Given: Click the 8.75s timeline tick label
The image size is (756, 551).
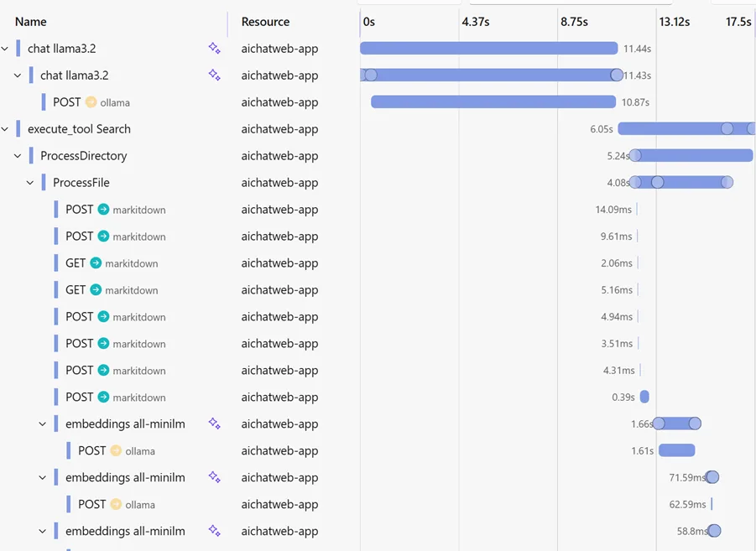Looking at the screenshot, I should point(574,22).
